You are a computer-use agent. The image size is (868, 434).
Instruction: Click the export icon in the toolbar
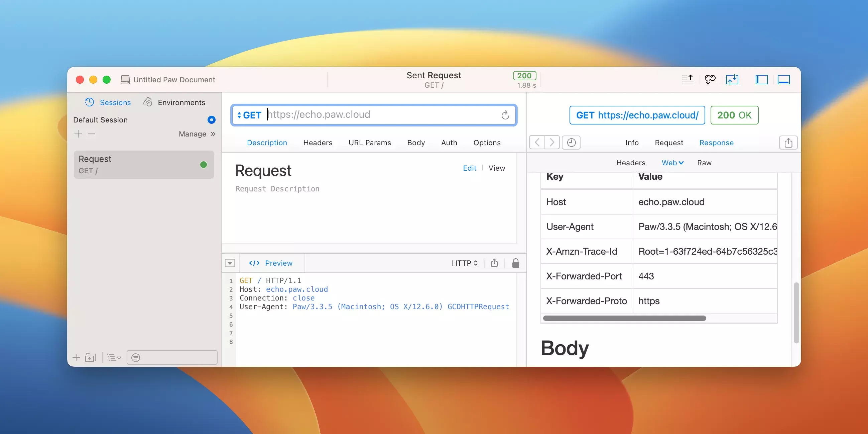(x=688, y=80)
